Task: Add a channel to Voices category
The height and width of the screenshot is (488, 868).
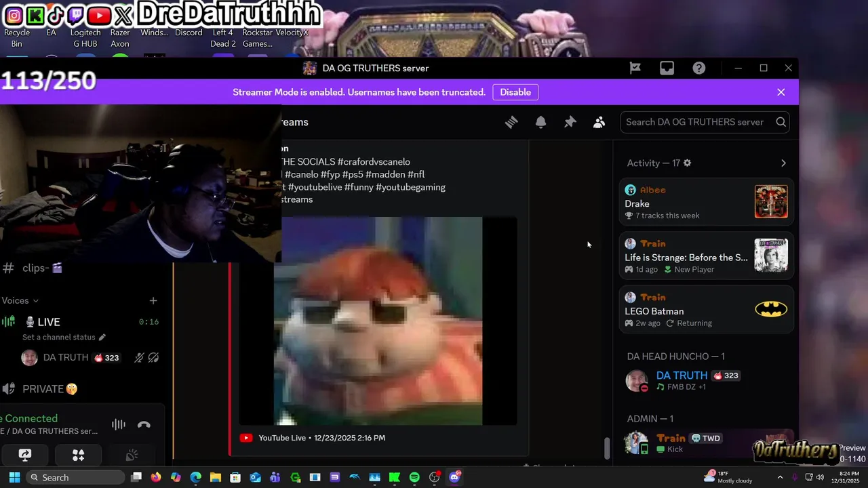Action: point(153,300)
